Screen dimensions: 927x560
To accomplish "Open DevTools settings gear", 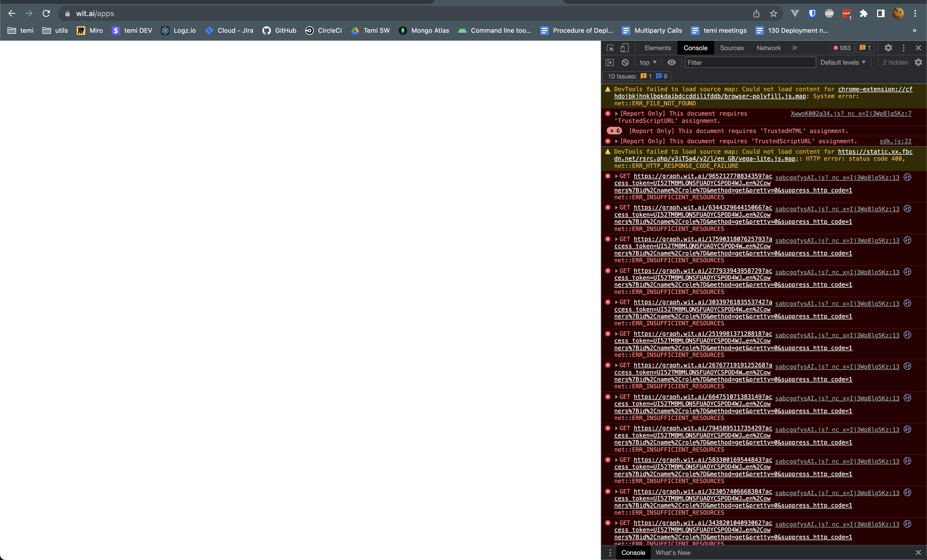I will (888, 48).
